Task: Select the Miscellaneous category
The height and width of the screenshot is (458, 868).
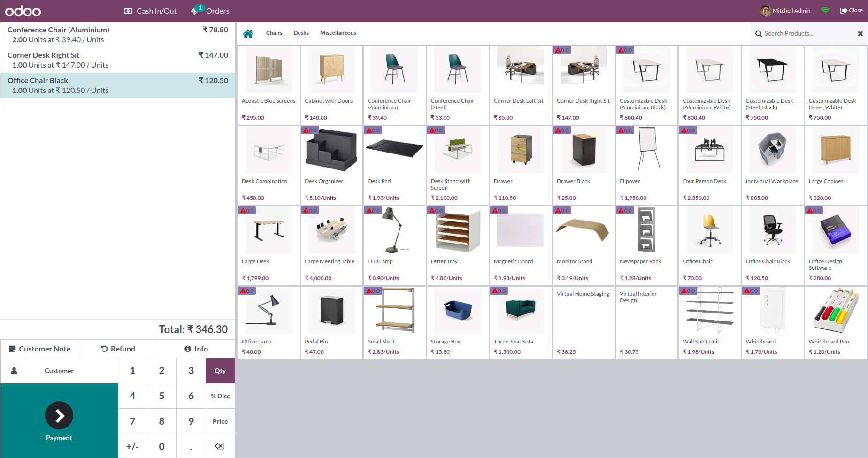Action: click(338, 33)
